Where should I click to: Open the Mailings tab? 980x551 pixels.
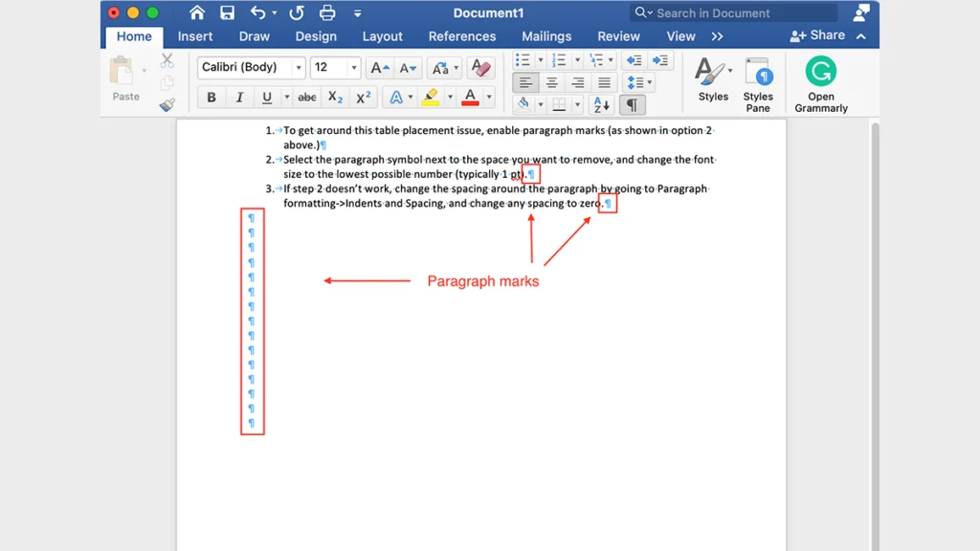tap(546, 36)
